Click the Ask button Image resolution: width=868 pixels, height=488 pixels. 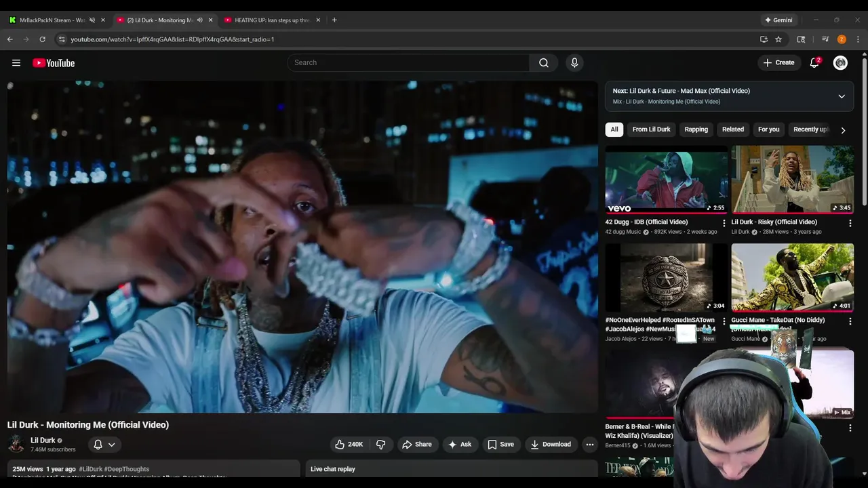[460, 445]
